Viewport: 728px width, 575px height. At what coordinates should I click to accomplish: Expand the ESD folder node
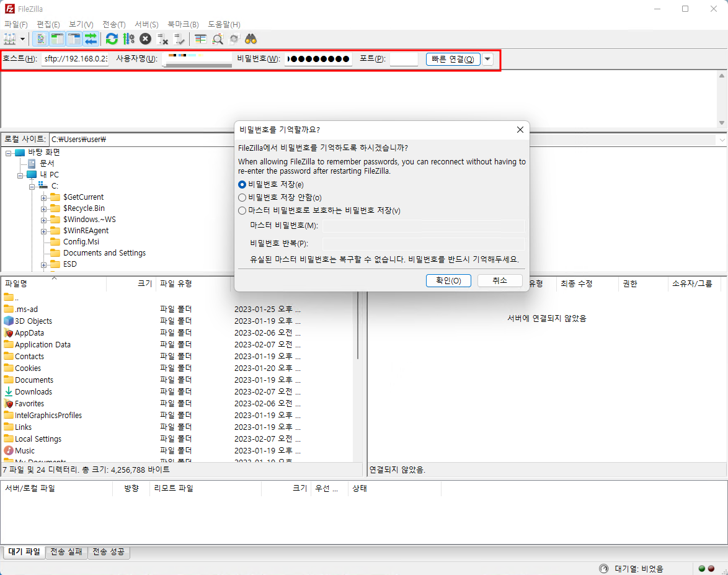[x=43, y=265]
